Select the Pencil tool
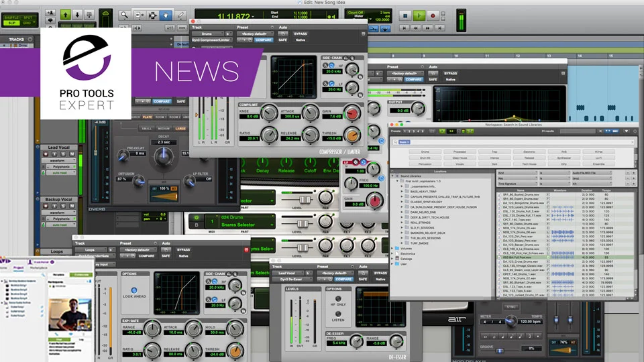 coord(180,15)
